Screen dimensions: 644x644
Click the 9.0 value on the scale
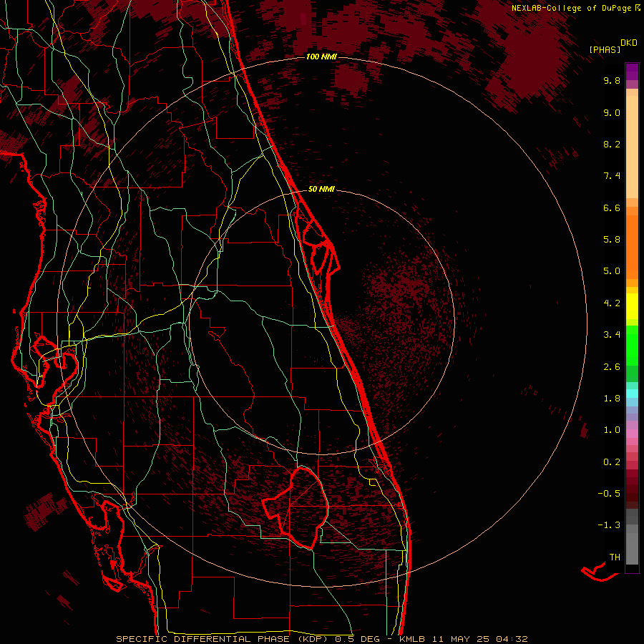[x=612, y=112]
